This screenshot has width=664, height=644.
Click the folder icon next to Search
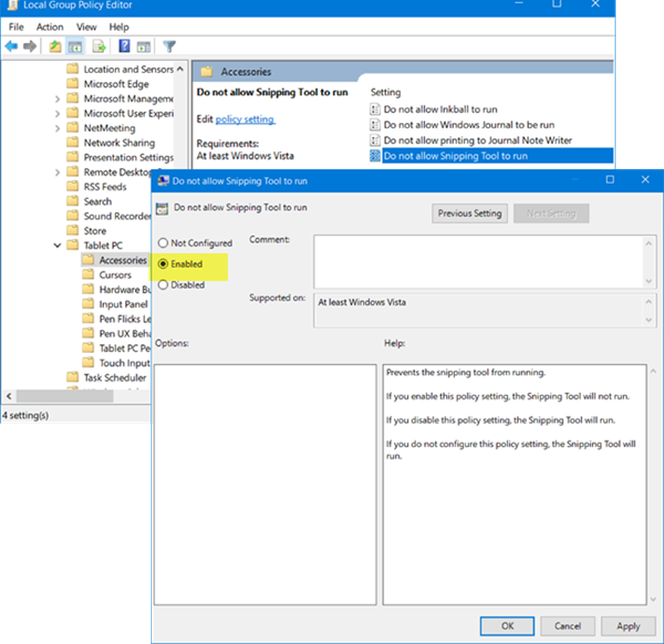[x=73, y=201]
